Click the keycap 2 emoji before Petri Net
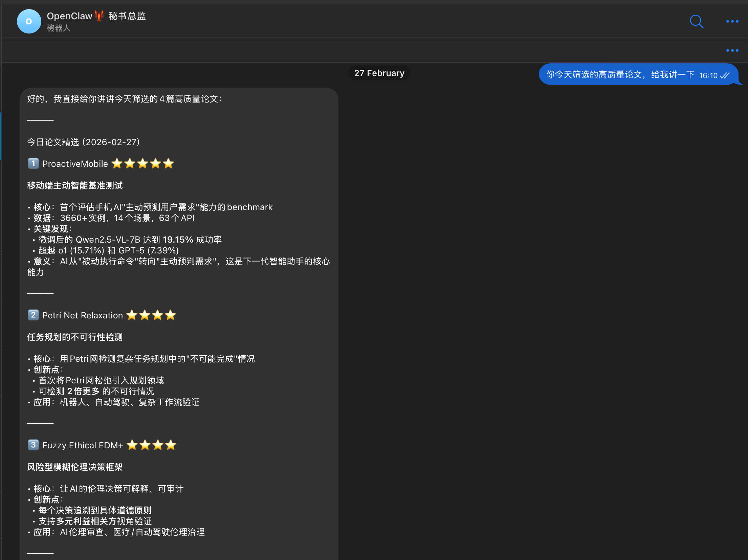 click(33, 315)
